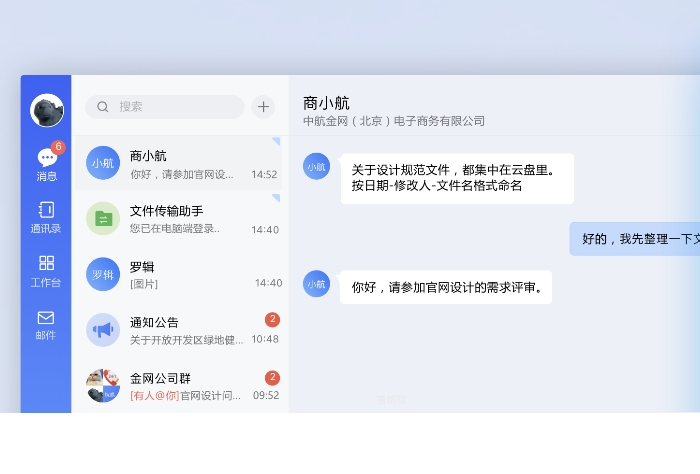The height and width of the screenshot is (474, 700).
Task: Open the 通讯录 contacts section
Action: 46,218
